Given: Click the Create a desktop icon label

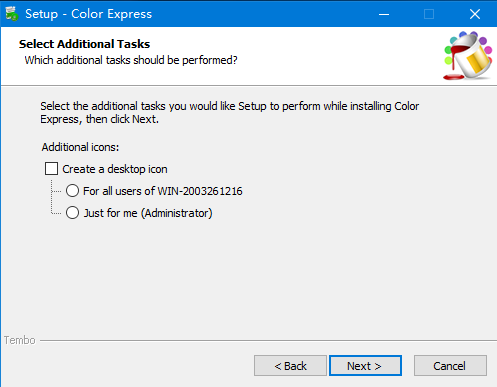Looking at the screenshot, I should pyautogui.click(x=115, y=169).
